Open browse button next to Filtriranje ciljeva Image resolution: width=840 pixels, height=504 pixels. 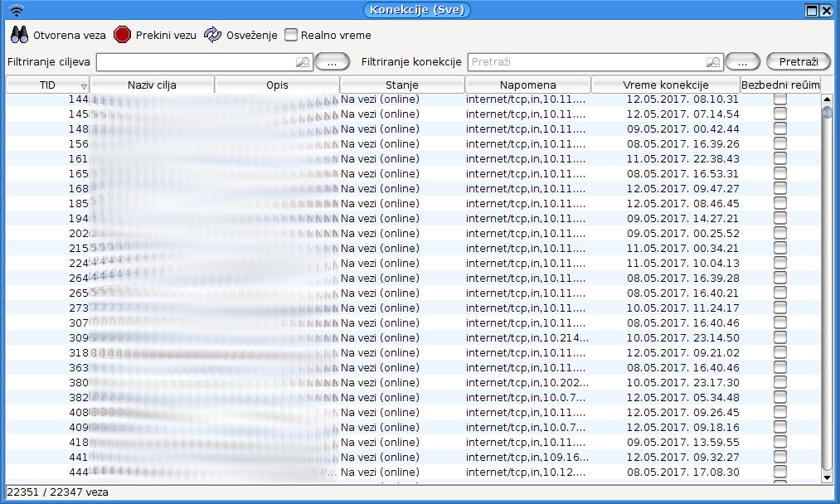click(x=332, y=62)
